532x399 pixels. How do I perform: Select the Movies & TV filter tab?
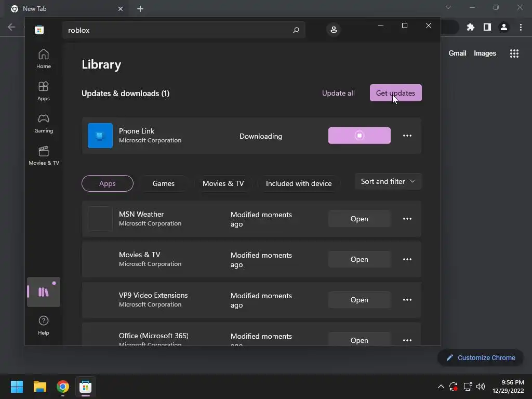(x=223, y=183)
